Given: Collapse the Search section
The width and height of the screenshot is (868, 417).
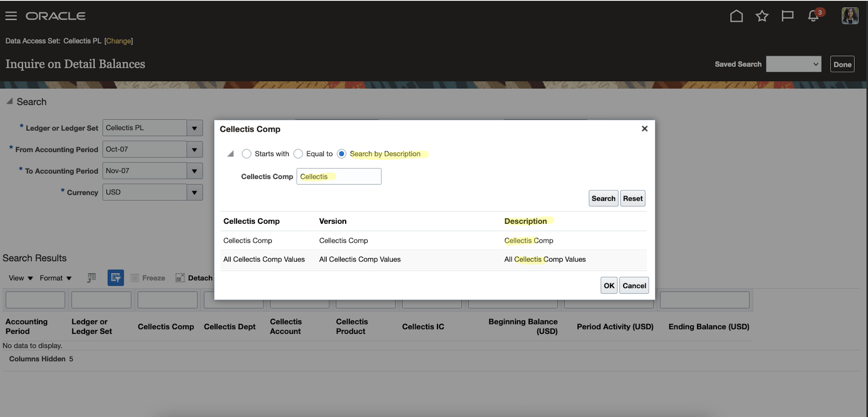Looking at the screenshot, I should tap(10, 101).
